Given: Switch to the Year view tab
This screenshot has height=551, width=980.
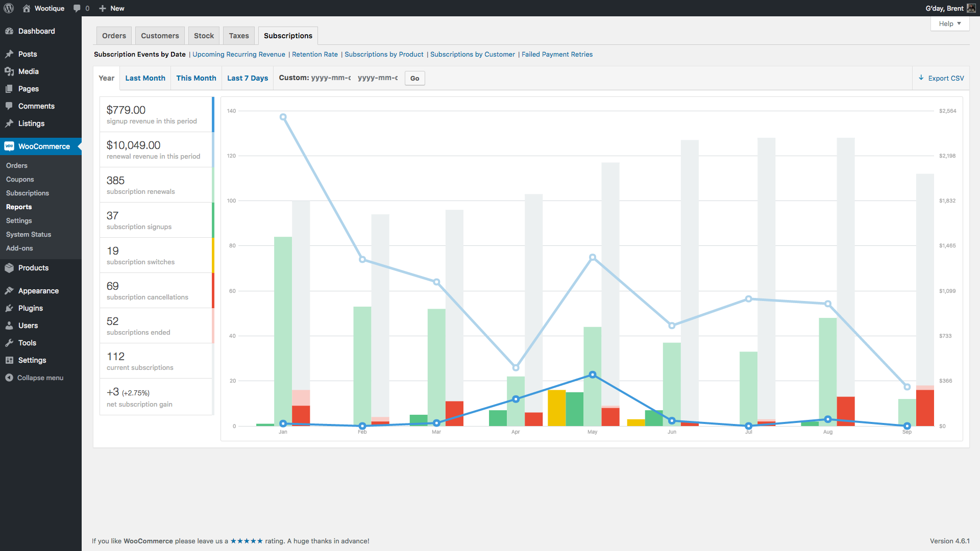Looking at the screenshot, I should coord(106,78).
